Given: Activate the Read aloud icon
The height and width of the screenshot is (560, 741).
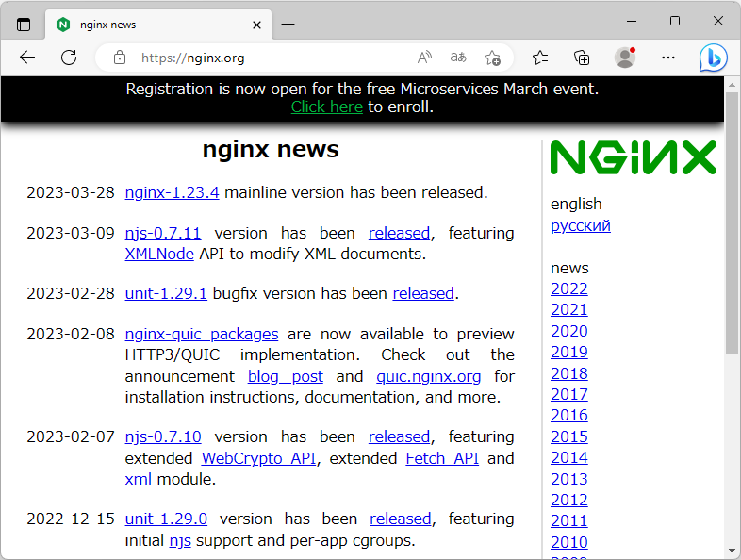Looking at the screenshot, I should tap(424, 58).
